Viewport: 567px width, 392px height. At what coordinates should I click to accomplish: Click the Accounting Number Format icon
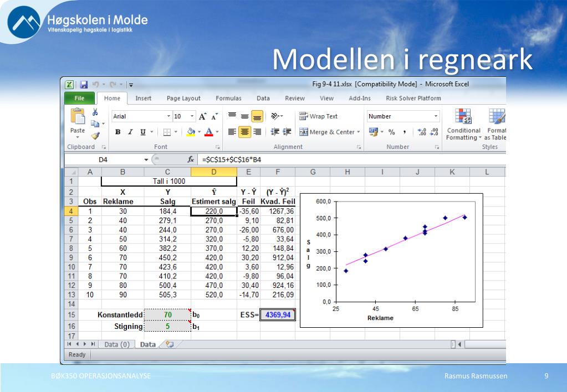click(x=373, y=132)
